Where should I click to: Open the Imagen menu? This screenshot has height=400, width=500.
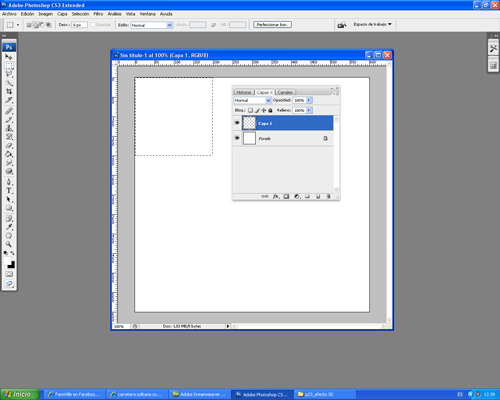(x=46, y=14)
